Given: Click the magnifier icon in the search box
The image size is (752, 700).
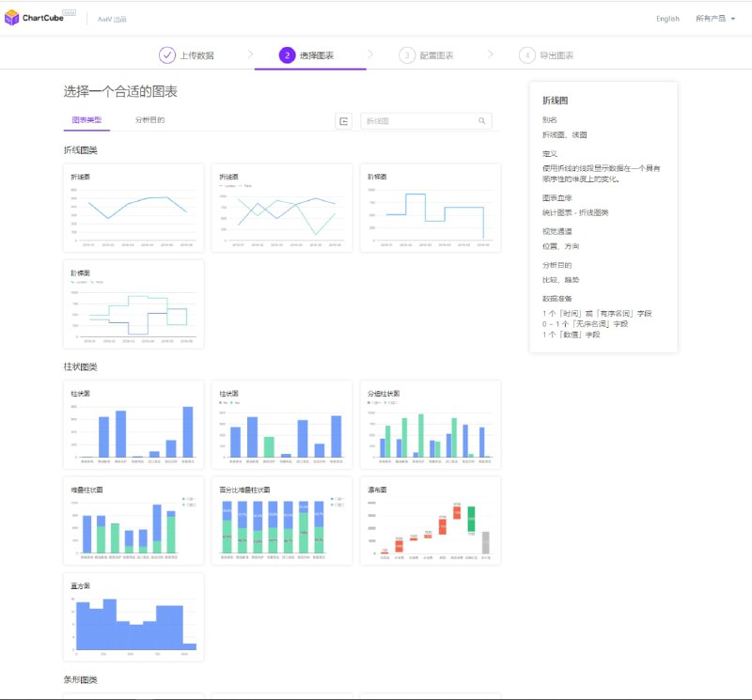Looking at the screenshot, I should (481, 121).
